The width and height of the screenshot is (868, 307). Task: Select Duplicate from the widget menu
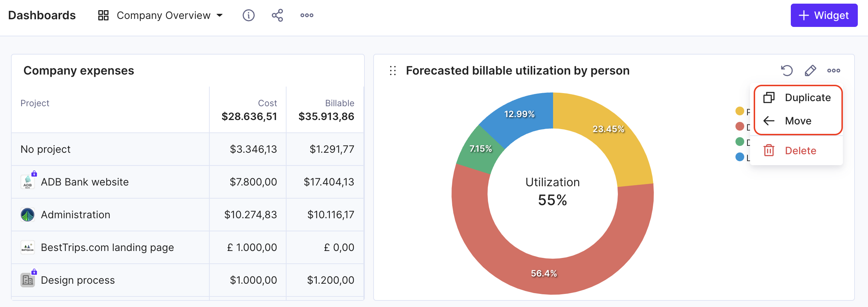(x=798, y=97)
